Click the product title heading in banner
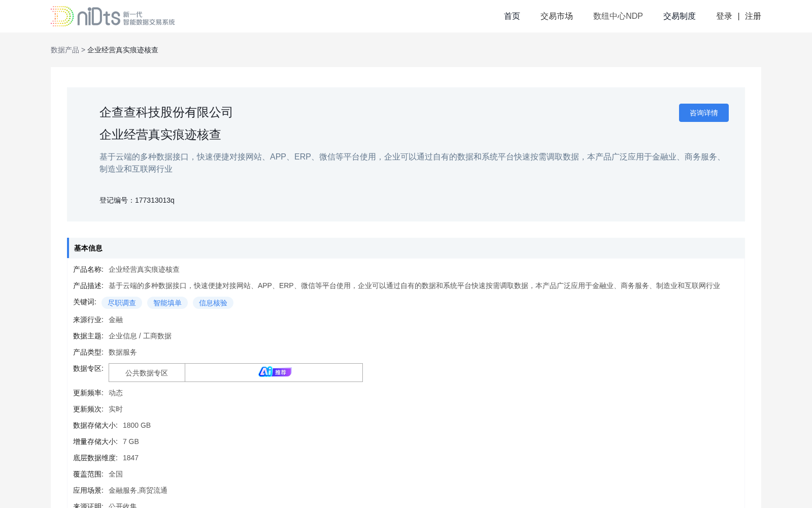Image resolution: width=812 pixels, height=508 pixels. (x=160, y=135)
